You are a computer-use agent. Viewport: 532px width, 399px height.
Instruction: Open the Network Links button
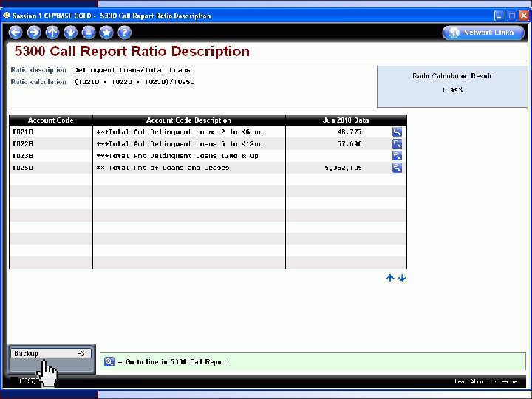point(483,33)
